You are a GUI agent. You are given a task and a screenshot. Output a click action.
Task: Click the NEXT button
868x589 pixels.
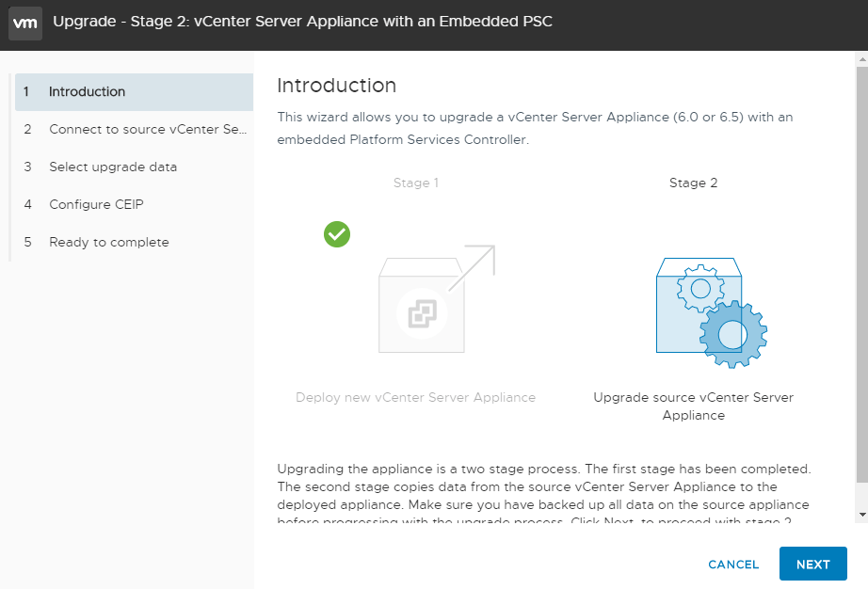point(812,565)
